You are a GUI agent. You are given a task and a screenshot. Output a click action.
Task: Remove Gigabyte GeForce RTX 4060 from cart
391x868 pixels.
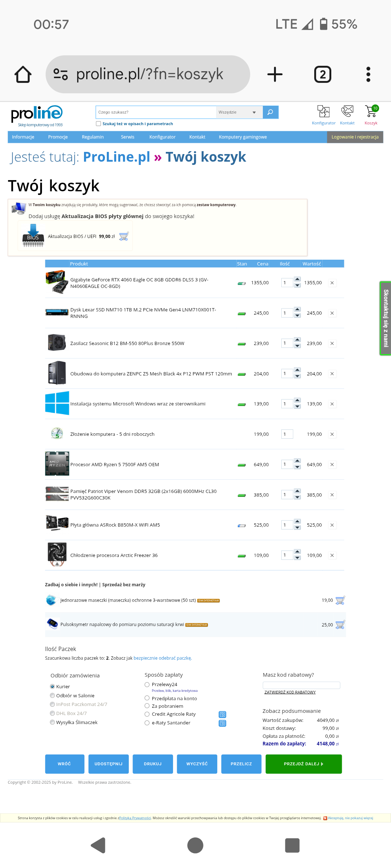pos(332,283)
